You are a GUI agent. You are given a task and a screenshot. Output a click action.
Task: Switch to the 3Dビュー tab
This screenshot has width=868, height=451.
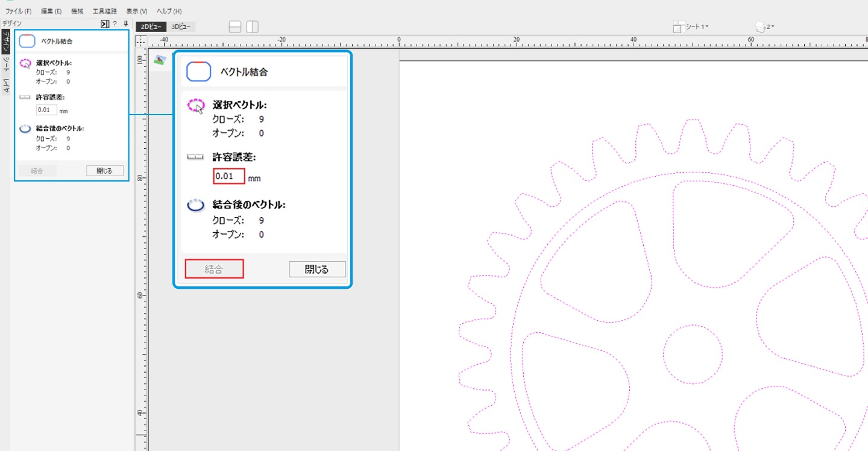(181, 27)
